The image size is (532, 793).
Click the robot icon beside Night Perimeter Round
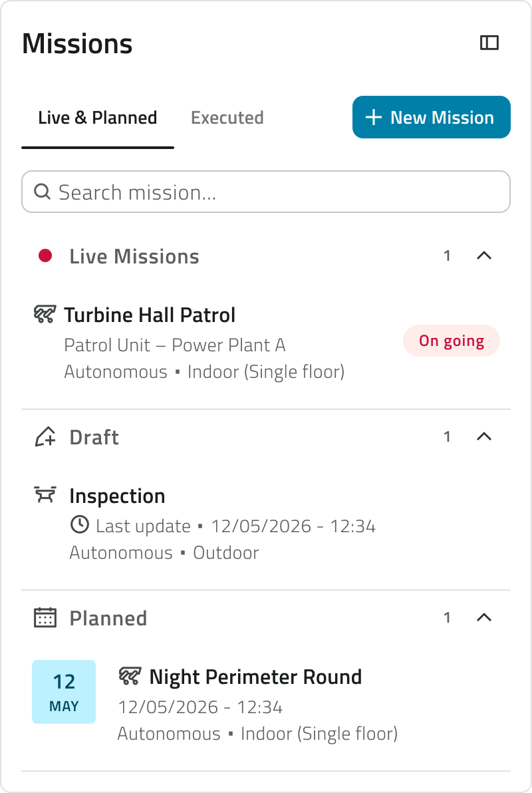pos(130,676)
